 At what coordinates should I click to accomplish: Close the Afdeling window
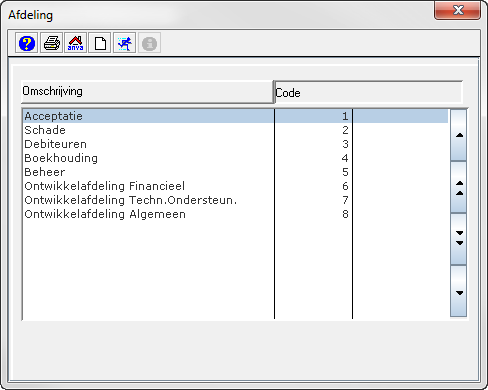[458, 10]
